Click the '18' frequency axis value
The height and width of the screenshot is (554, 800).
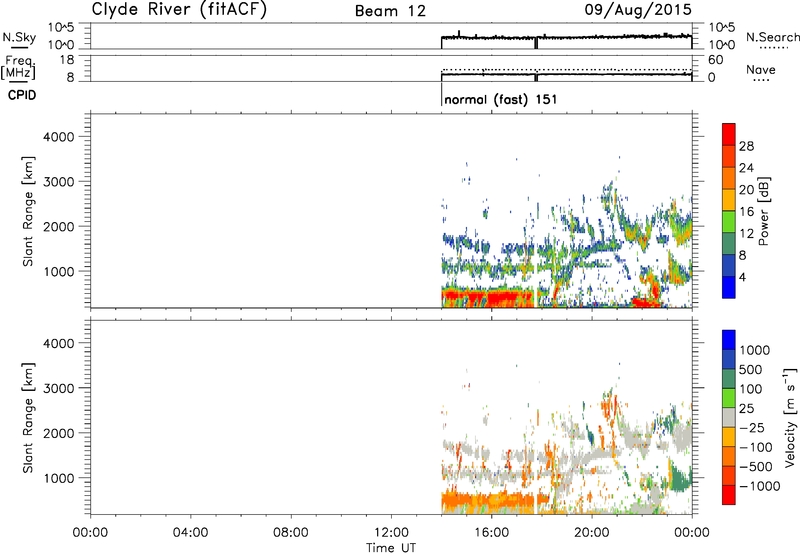click(x=67, y=60)
